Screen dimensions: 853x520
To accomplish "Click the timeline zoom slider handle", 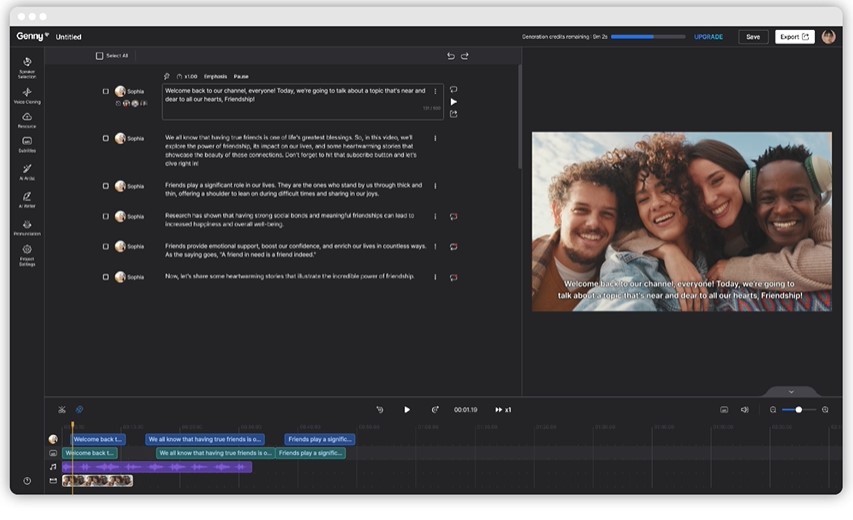I will [799, 410].
